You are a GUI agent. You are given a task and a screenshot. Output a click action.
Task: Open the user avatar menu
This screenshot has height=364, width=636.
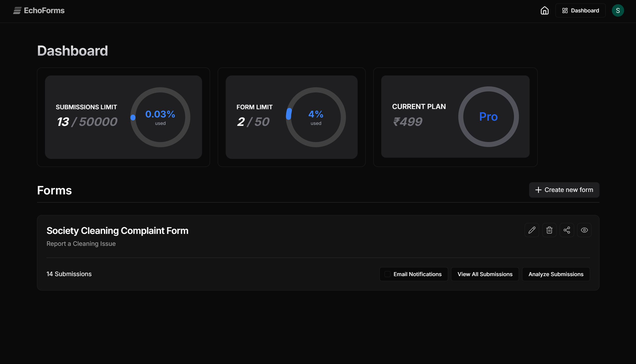[x=618, y=10]
